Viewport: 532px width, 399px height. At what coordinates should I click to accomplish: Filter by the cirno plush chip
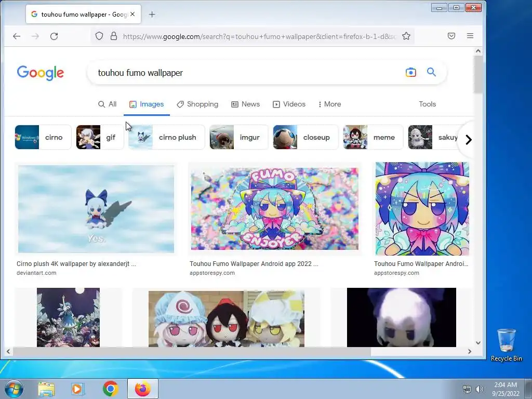click(167, 137)
